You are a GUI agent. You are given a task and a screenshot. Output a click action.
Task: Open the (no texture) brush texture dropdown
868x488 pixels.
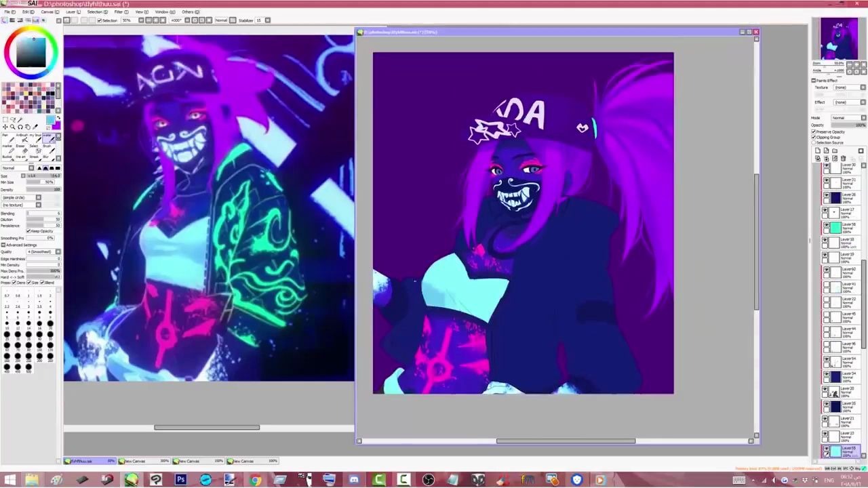(22, 205)
